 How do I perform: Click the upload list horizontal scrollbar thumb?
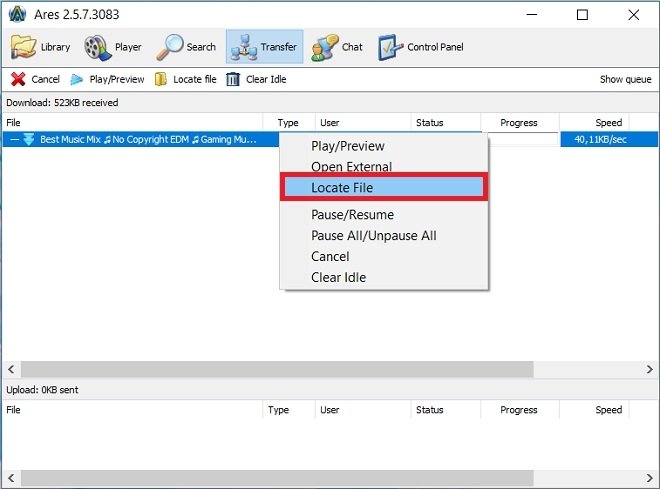pyautogui.click(x=277, y=478)
